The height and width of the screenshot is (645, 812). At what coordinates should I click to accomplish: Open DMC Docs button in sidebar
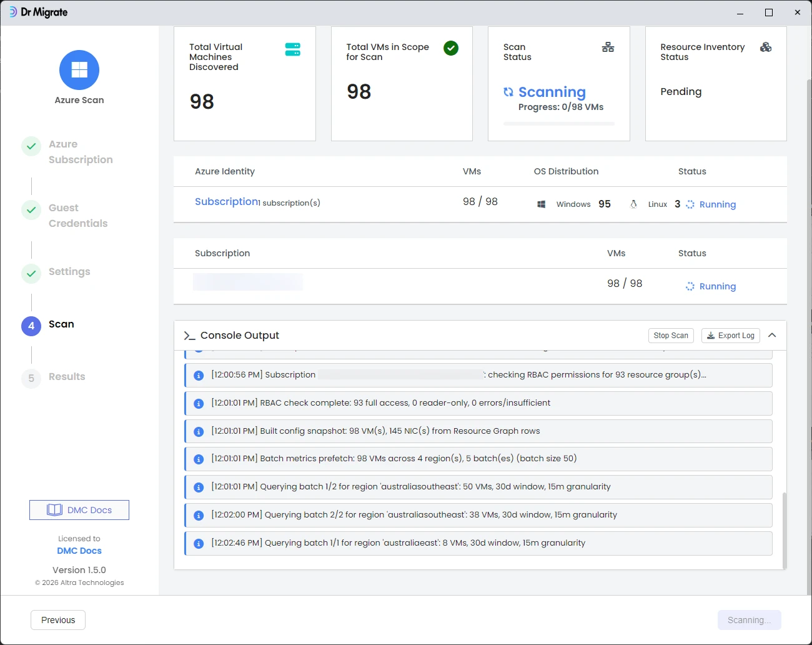79,510
